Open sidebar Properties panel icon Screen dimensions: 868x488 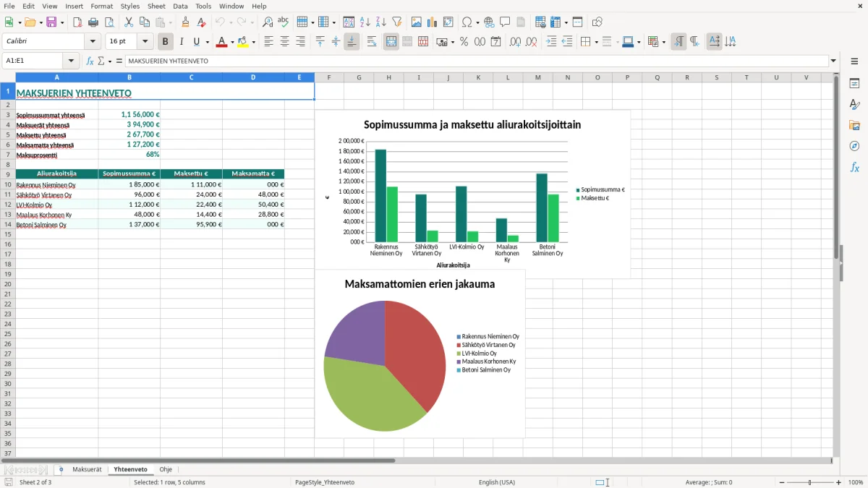pos(854,83)
